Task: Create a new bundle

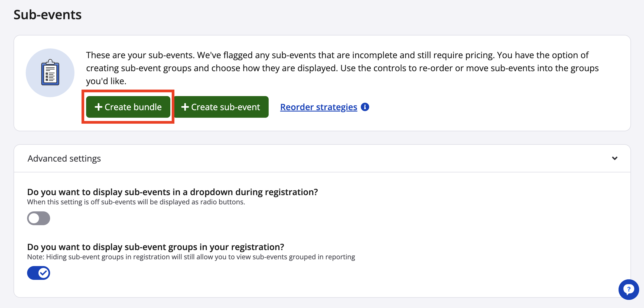Action: [128, 107]
